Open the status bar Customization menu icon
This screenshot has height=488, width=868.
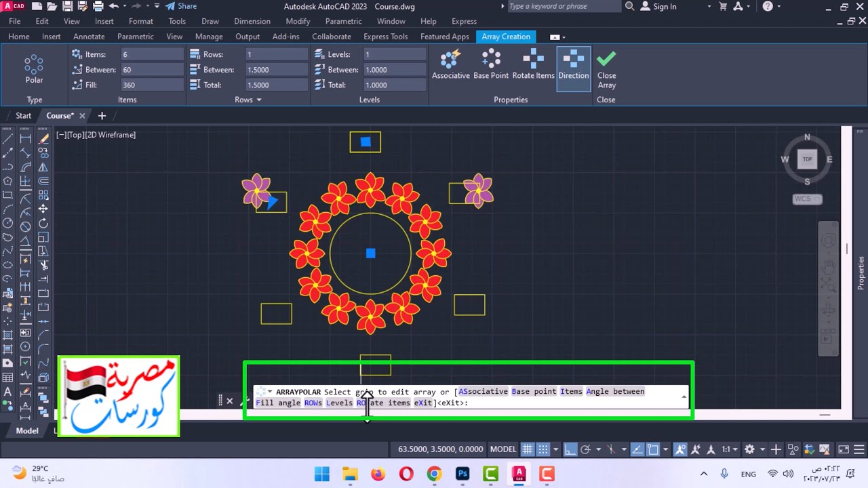coord(859,449)
